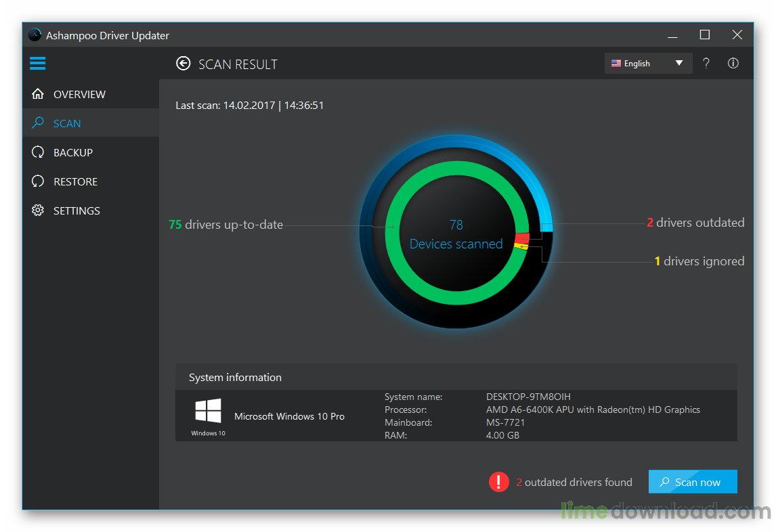Click the red exclamation warning icon
The height and width of the screenshot is (532, 776).
499,481
